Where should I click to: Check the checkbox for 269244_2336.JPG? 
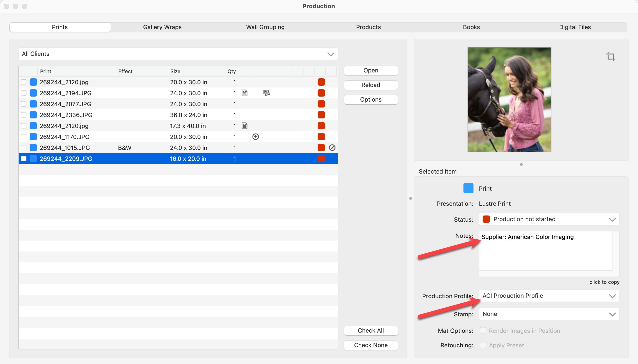pyautogui.click(x=24, y=115)
